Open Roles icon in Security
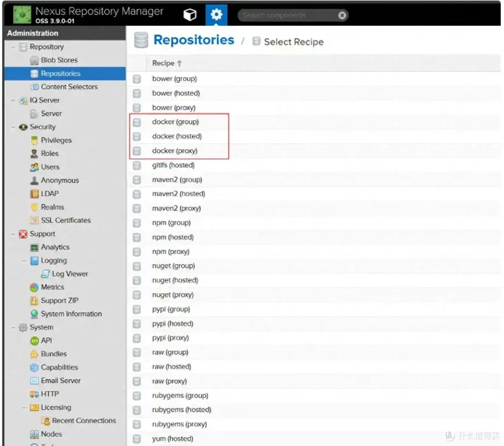 tap(34, 154)
